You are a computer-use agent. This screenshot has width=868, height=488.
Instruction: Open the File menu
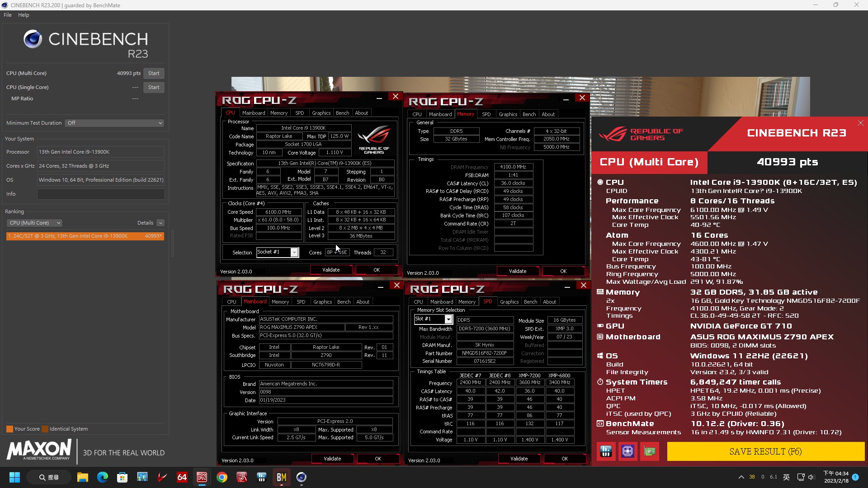coord(8,15)
